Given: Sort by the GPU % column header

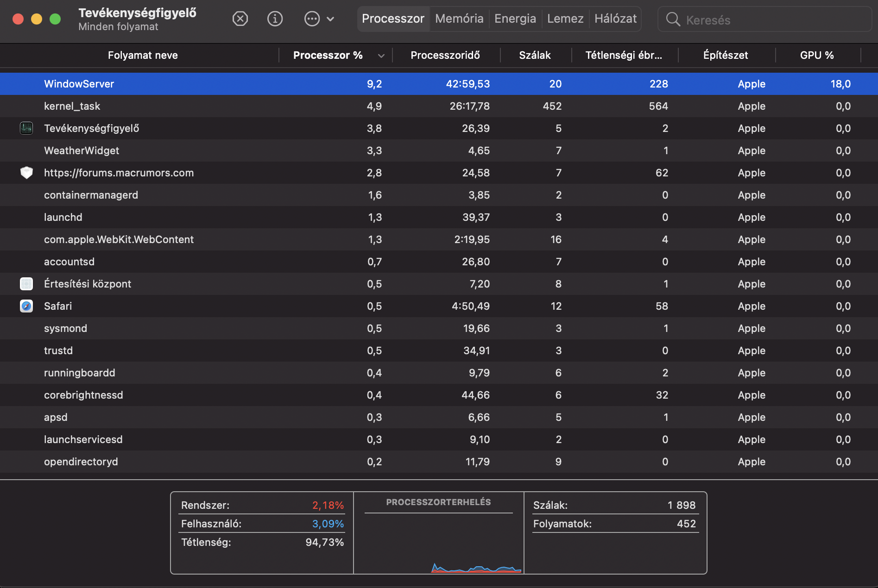Looking at the screenshot, I should coord(816,55).
